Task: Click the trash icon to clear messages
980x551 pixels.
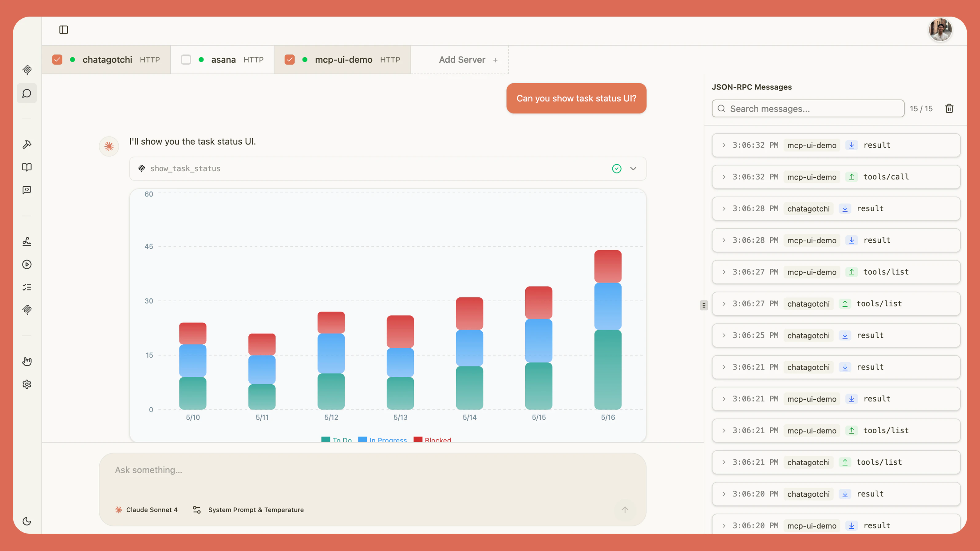Action: coord(949,109)
